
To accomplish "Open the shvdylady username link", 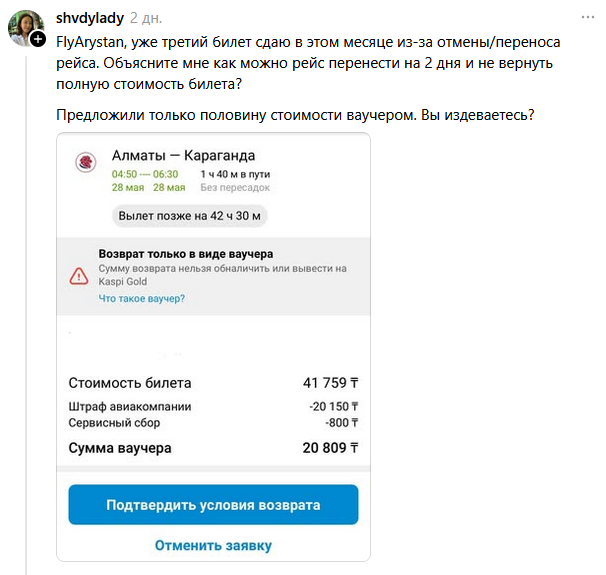I will pos(90,19).
